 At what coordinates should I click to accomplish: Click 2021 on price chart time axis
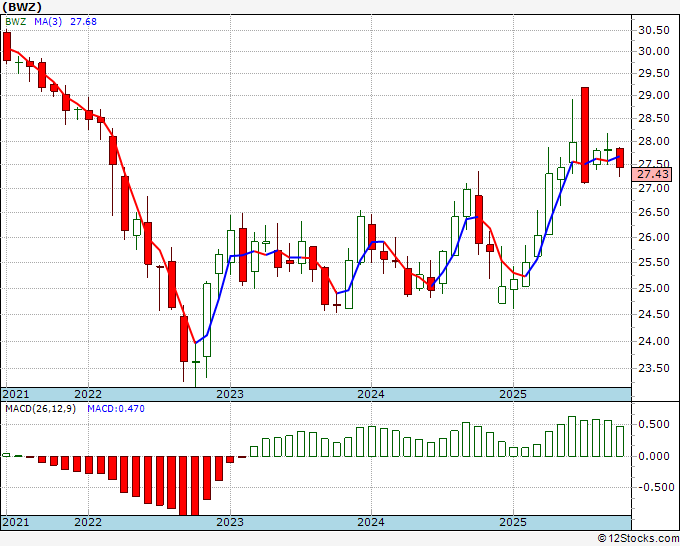tap(16, 394)
